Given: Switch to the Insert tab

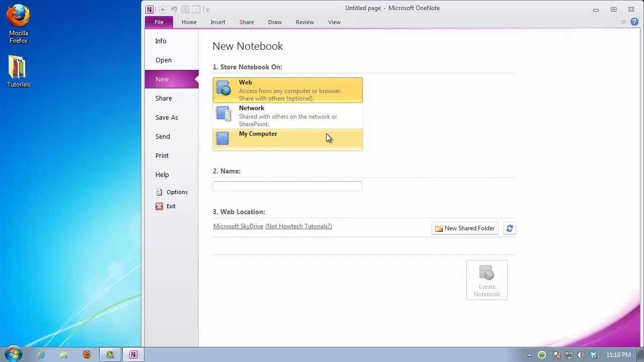Looking at the screenshot, I should tap(218, 22).
